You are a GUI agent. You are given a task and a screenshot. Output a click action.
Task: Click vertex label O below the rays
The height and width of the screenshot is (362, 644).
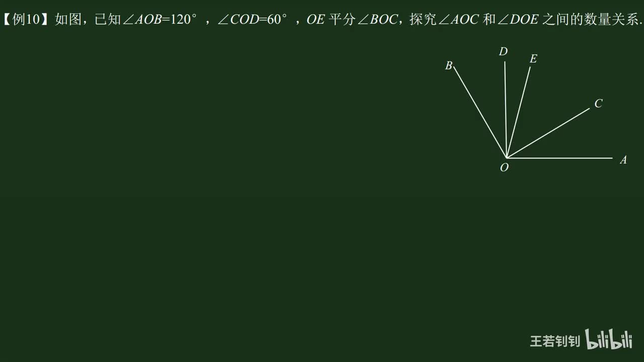[504, 168]
